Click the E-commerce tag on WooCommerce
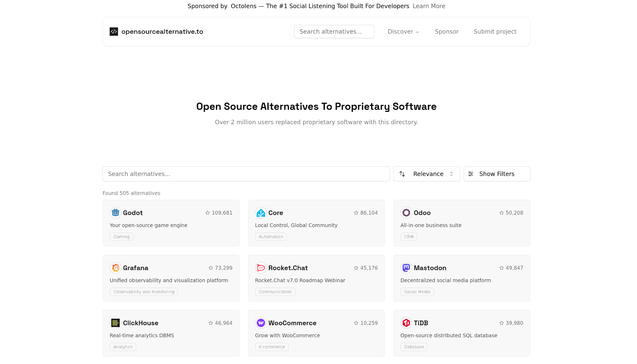Screen dimensions: 637x364 point(272,347)
